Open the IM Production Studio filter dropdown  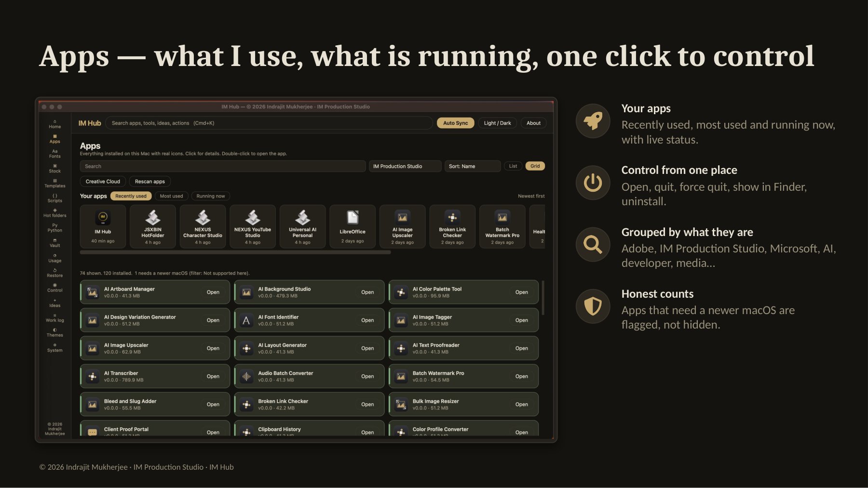(405, 166)
